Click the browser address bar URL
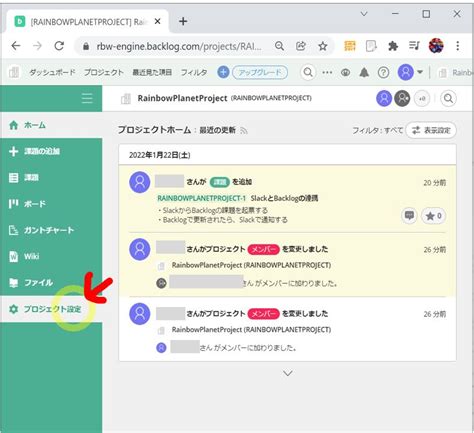 coord(179,46)
